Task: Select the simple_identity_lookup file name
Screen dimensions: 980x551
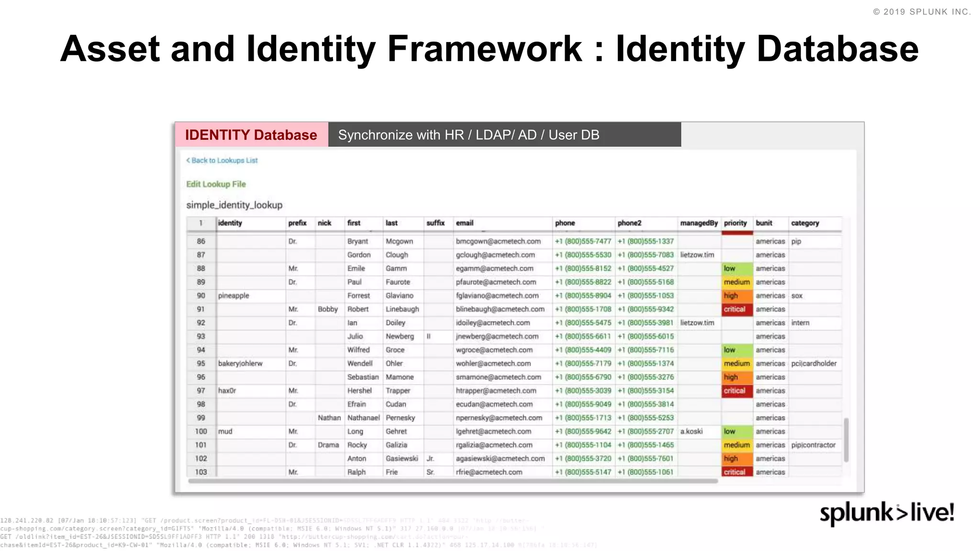Action: [234, 205]
